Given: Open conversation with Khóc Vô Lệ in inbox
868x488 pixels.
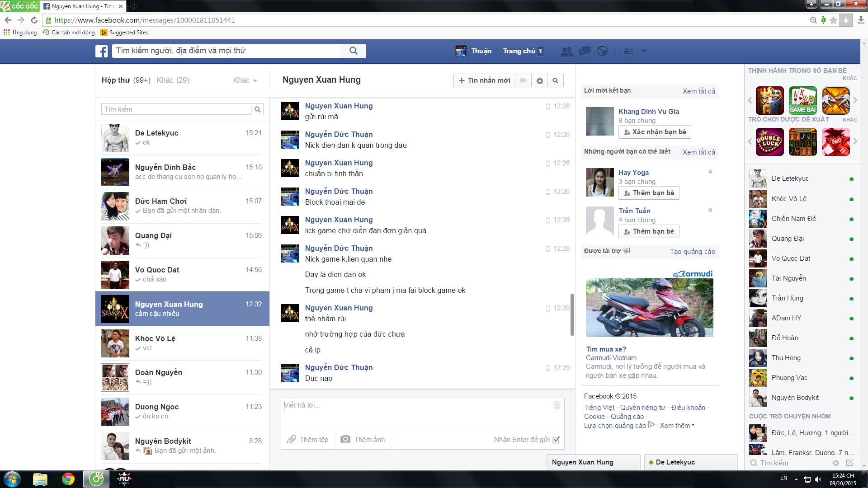Looking at the screenshot, I should click(x=182, y=343).
